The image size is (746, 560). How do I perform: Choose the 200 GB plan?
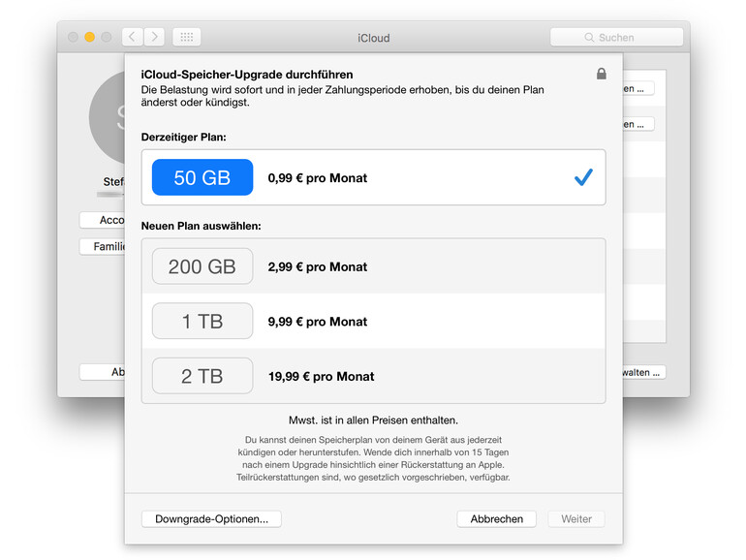[373, 266]
